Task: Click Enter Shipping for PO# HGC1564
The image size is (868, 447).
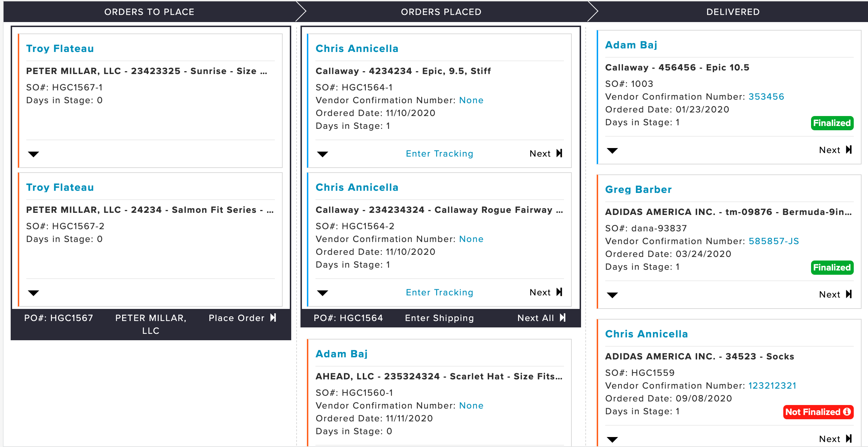Action: [439, 318]
